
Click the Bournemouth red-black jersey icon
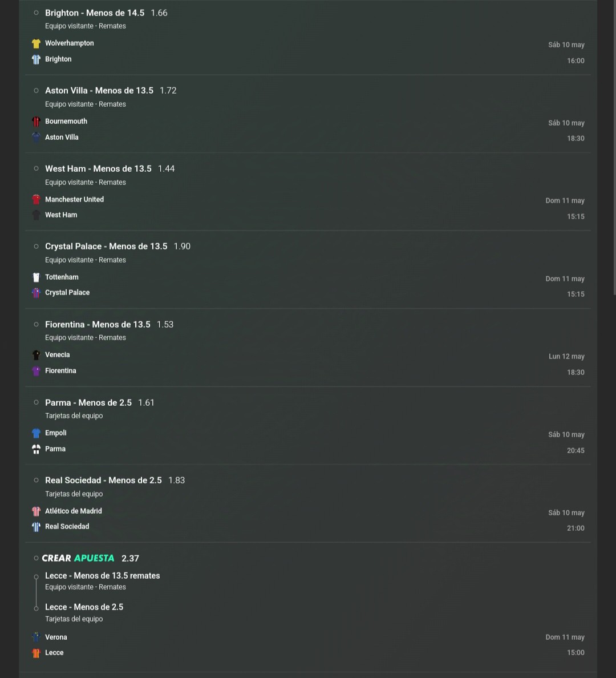[x=37, y=122]
